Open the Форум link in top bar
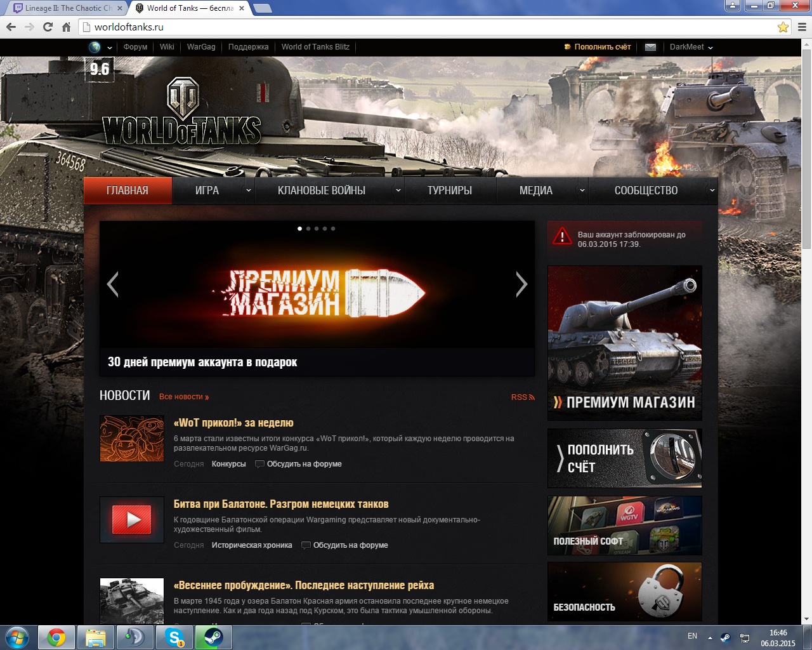Viewport: 812px width, 650px height. click(x=135, y=47)
